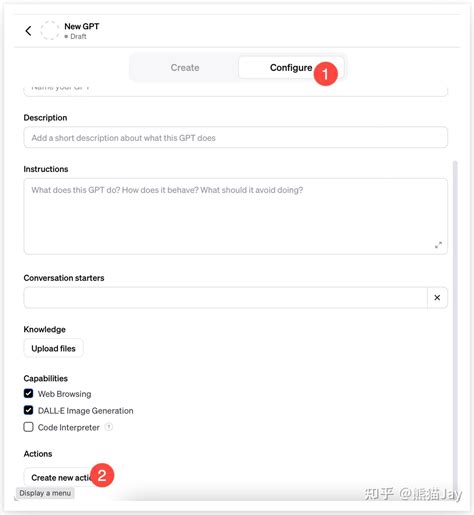
Task: Click the New GPT avatar placeholder circle
Action: coord(50,30)
